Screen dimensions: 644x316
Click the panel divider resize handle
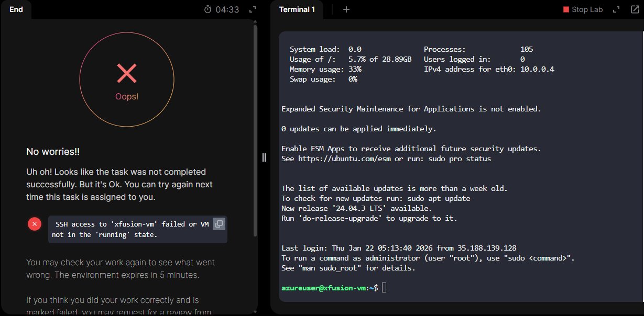point(264,157)
